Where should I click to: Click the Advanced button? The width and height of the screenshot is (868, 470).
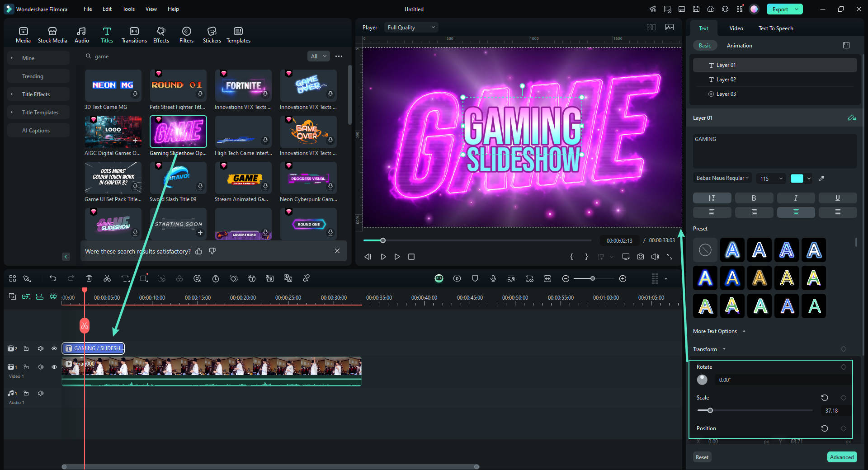(x=842, y=457)
